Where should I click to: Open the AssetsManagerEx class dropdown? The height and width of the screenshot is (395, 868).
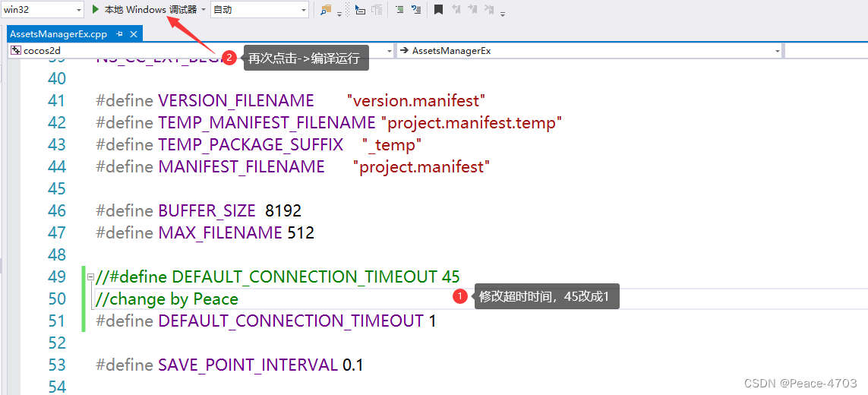click(589, 51)
